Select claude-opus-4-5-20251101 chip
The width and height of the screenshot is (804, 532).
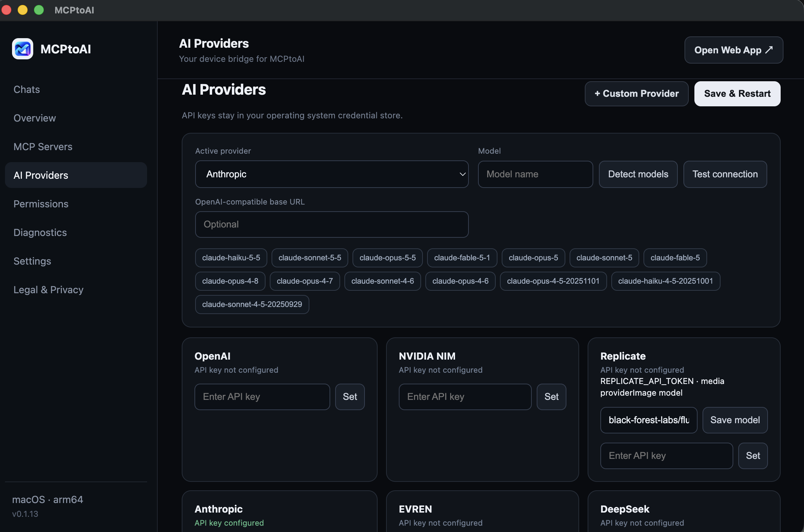[x=553, y=281]
